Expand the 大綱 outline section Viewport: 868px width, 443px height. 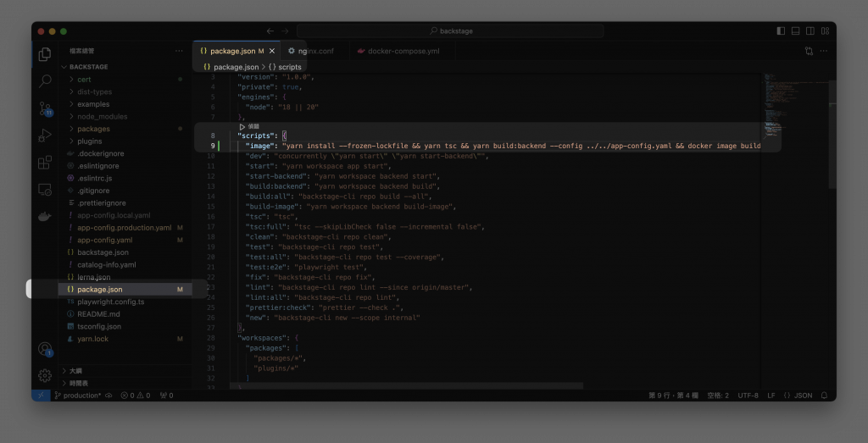pos(125,370)
